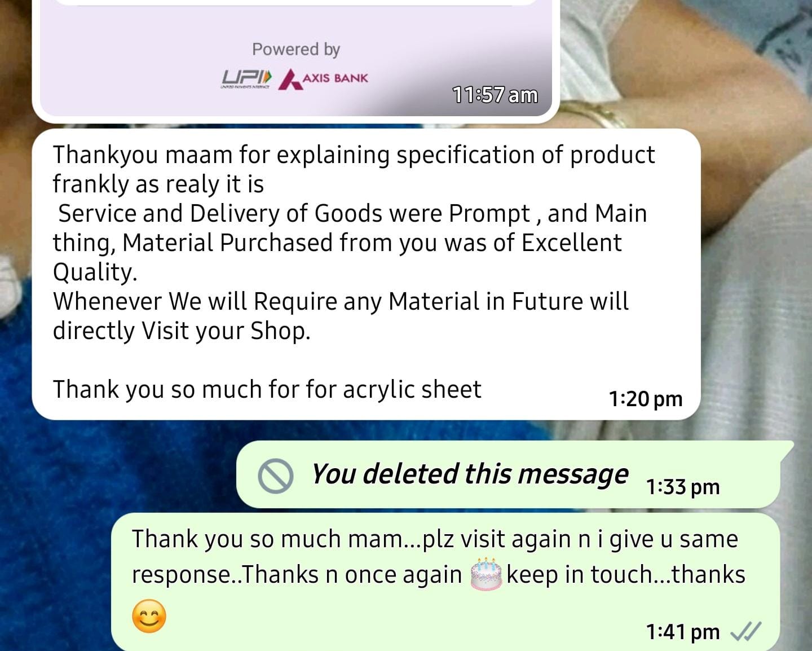This screenshot has height=651, width=812.
Task: Select the 'You deleted this message' bubble
Action: (x=509, y=474)
